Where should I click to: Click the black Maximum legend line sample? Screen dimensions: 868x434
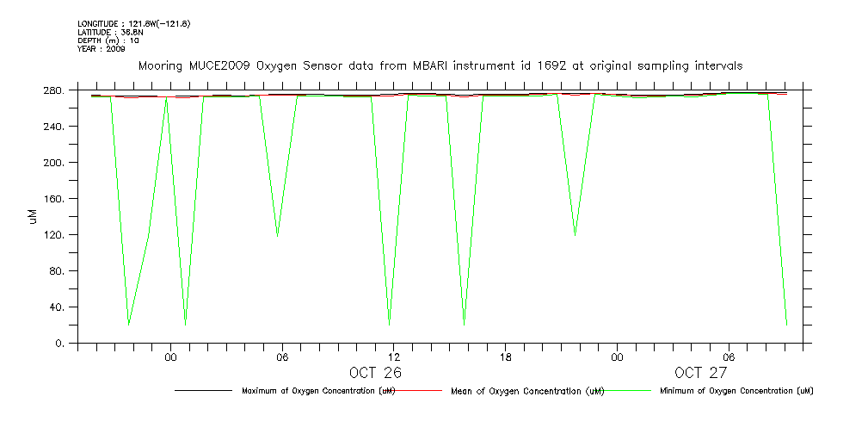[203, 391]
